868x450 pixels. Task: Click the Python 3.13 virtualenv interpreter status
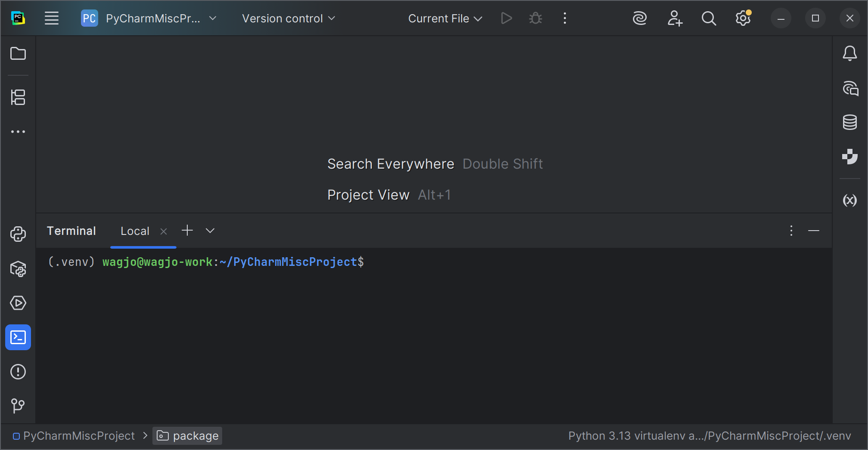pyautogui.click(x=709, y=436)
